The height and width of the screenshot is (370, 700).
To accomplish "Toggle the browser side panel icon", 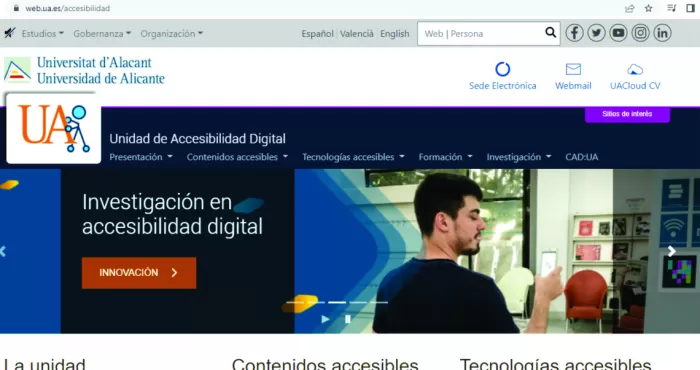I will pos(690,8).
